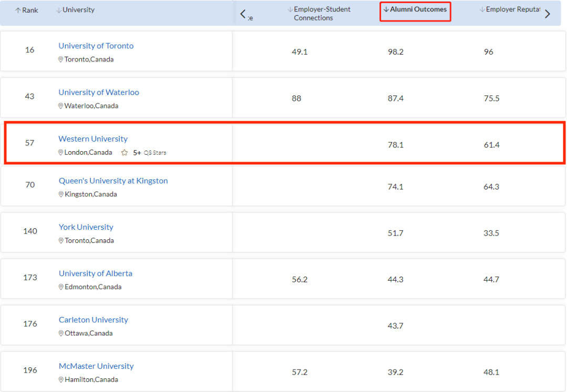Viewport: 567px width, 392px height.
Task: Open McMaster University page
Action: tap(96, 366)
